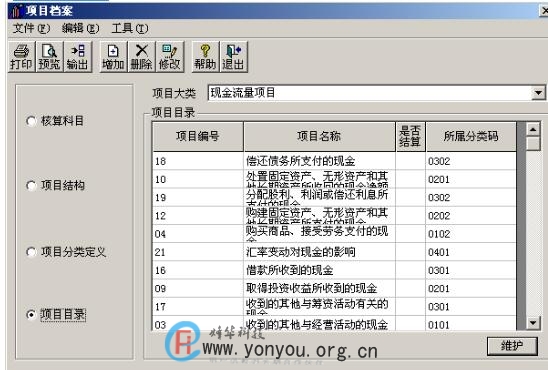The image size is (548, 370).
Task: Click the 所属分类码 column header
Action: [471, 136]
